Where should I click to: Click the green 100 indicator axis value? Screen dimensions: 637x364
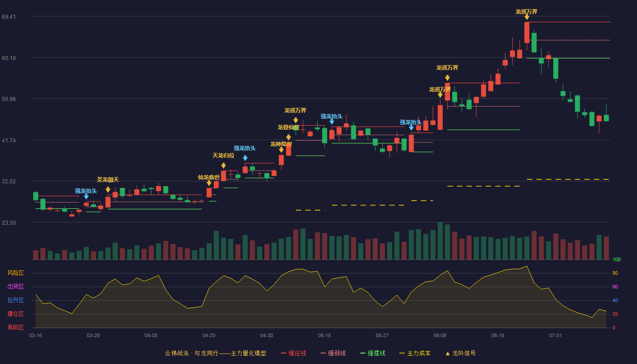pyautogui.click(x=617, y=259)
